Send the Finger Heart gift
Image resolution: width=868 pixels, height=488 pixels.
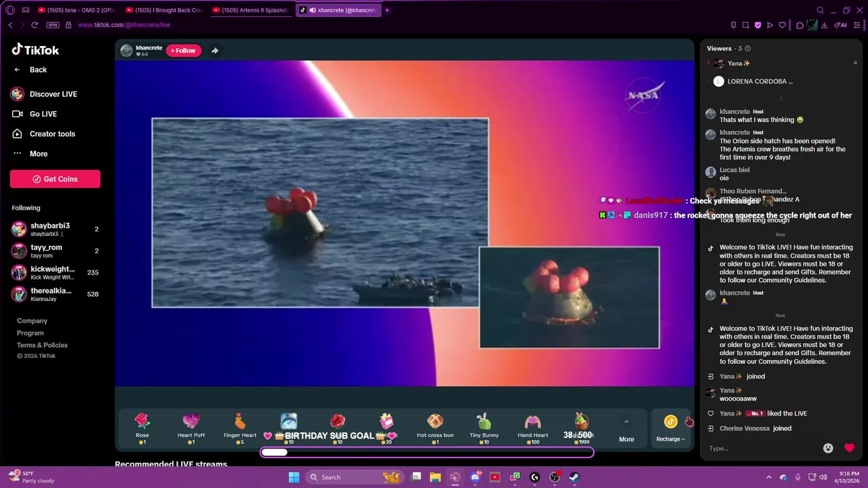point(240,428)
